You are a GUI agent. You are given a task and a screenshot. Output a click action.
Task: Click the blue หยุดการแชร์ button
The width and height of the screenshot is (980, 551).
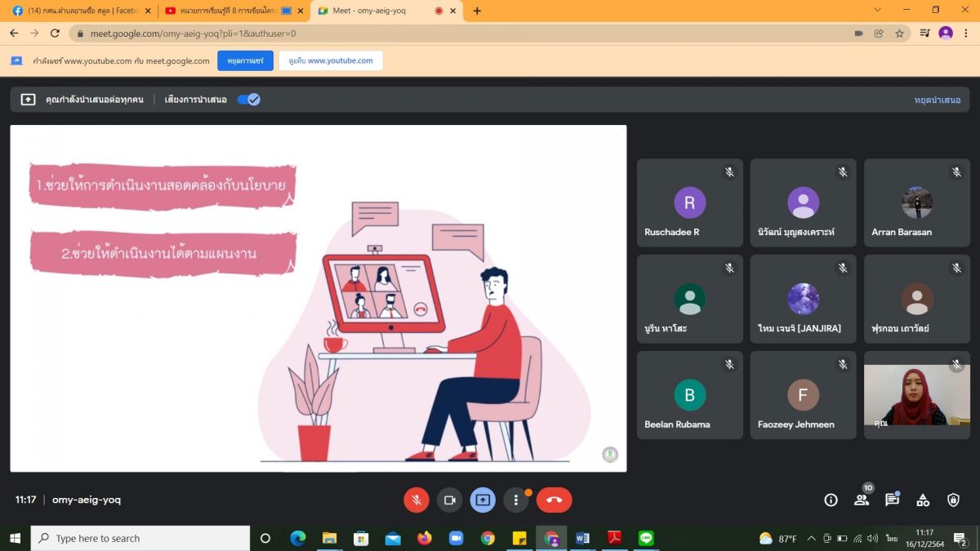(x=245, y=60)
